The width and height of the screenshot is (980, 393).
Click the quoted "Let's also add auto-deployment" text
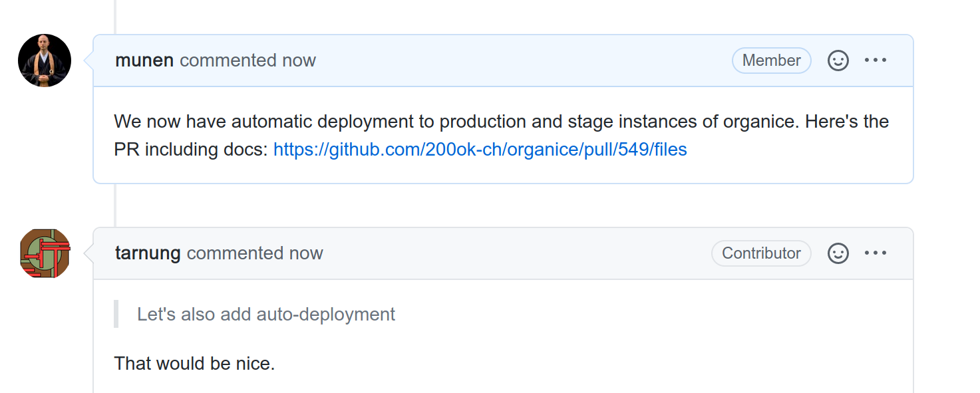click(x=266, y=314)
